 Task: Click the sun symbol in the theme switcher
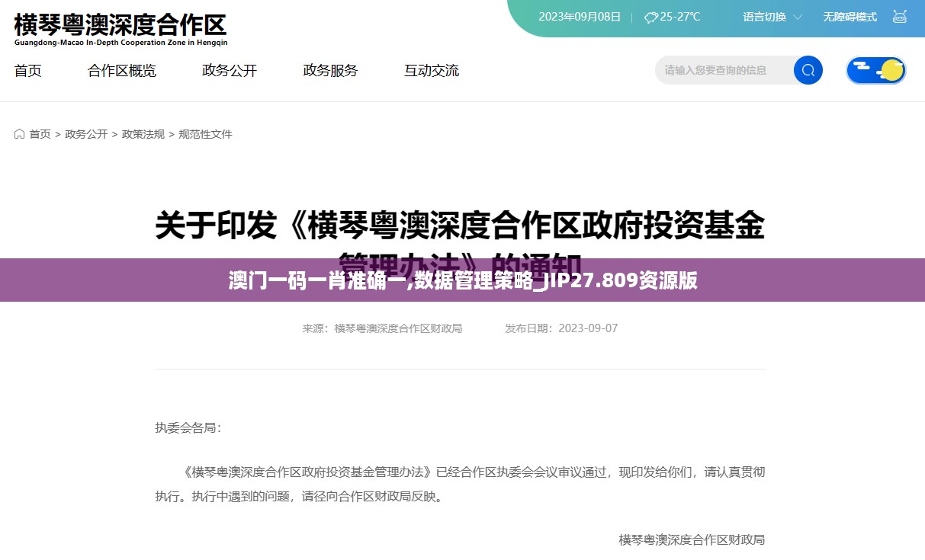pyautogui.click(x=891, y=69)
